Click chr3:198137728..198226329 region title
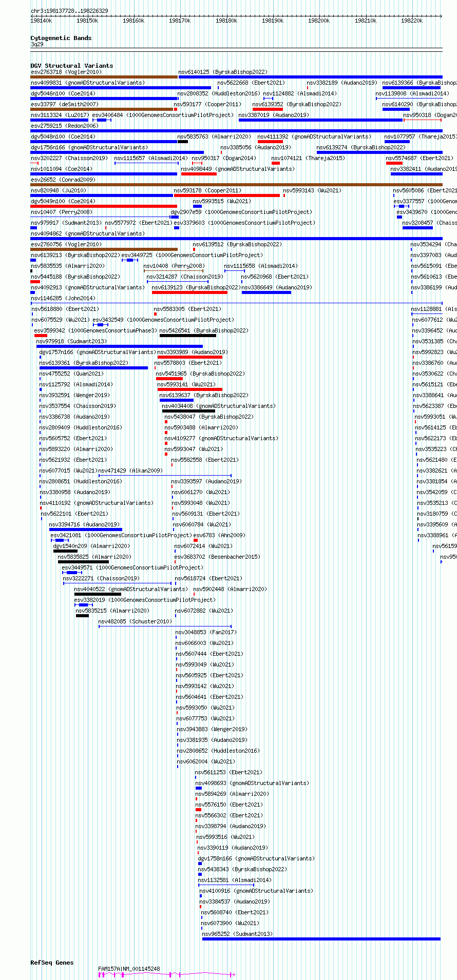Screen dimensions: 457x980 pyautogui.click(x=69, y=11)
